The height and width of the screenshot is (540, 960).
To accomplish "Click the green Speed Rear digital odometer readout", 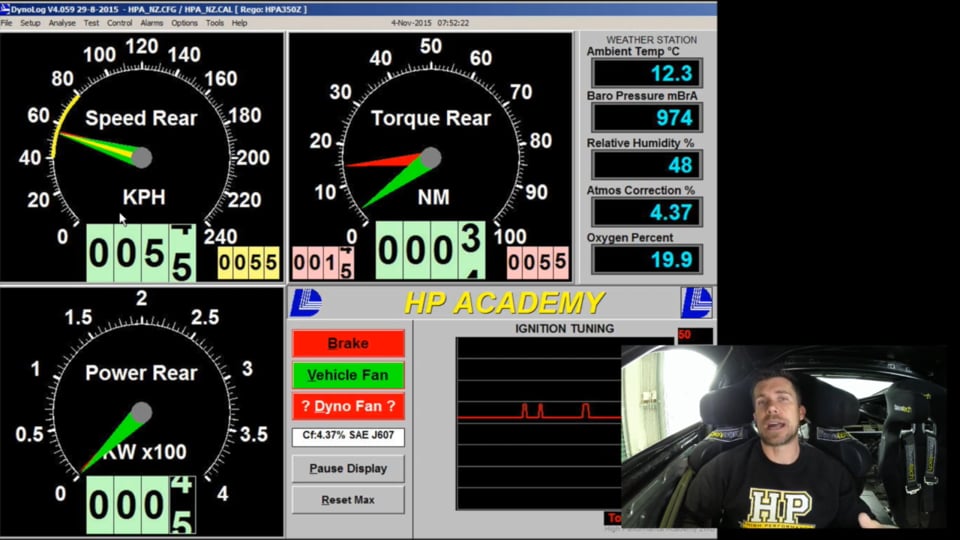I will pyautogui.click(x=141, y=252).
